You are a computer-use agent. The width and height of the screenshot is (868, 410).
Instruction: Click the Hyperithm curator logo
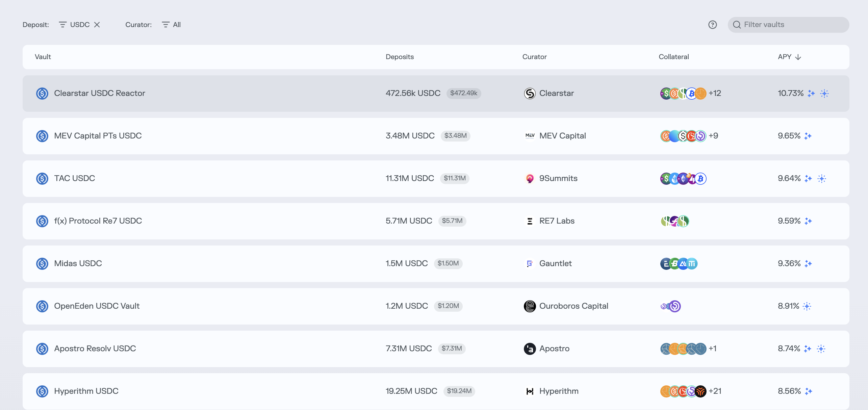(x=530, y=391)
